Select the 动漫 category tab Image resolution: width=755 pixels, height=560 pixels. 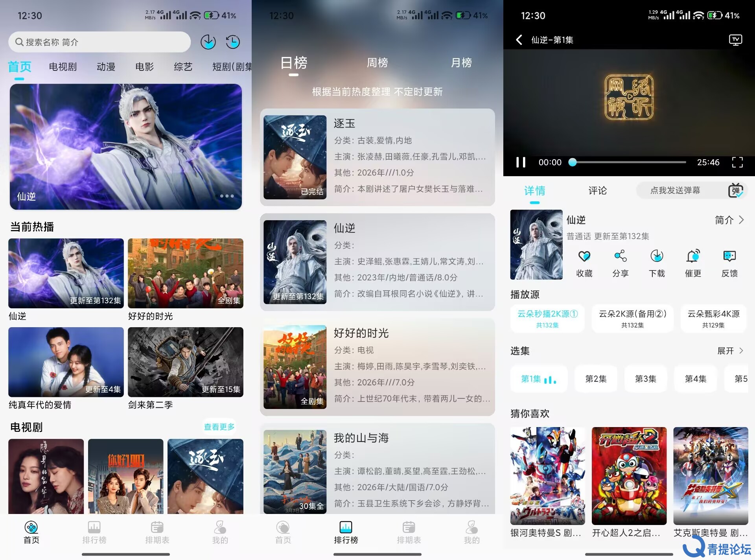point(106,67)
